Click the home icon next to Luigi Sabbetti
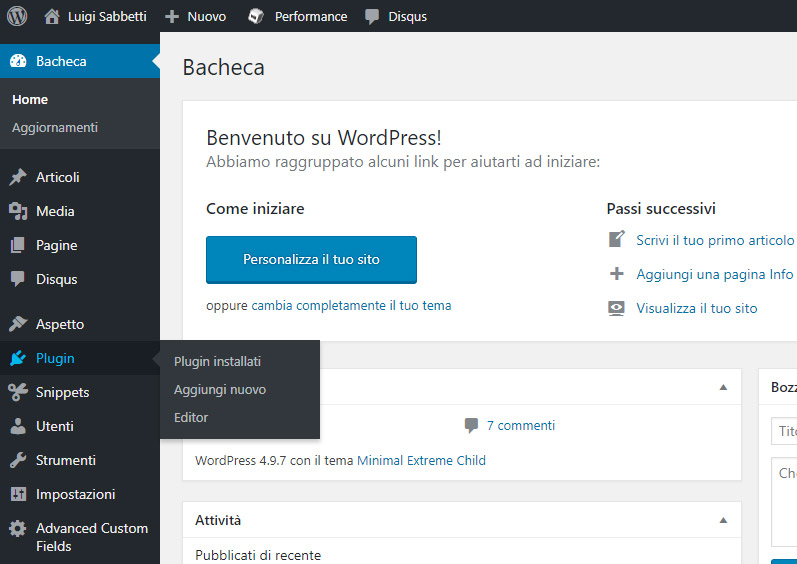This screenshot has height=564, width=797. click(51, 16)
